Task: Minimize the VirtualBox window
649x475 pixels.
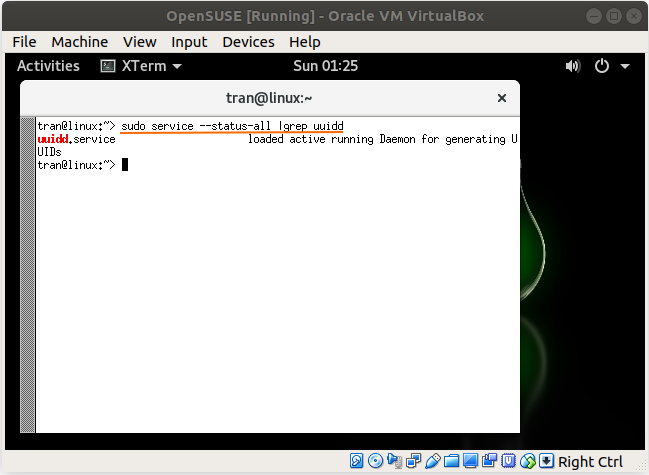Action: coord(594,16)
